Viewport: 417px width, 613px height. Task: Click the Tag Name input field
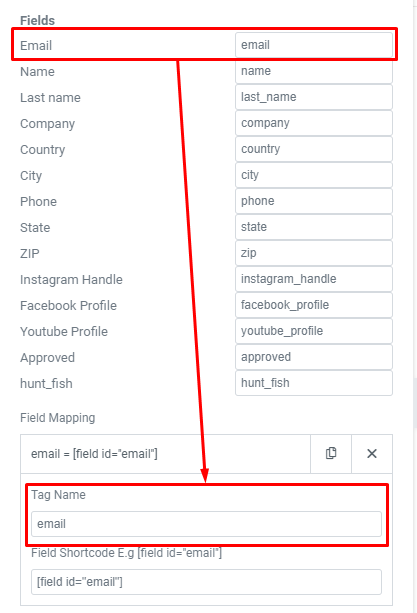[x=206, y=524]
